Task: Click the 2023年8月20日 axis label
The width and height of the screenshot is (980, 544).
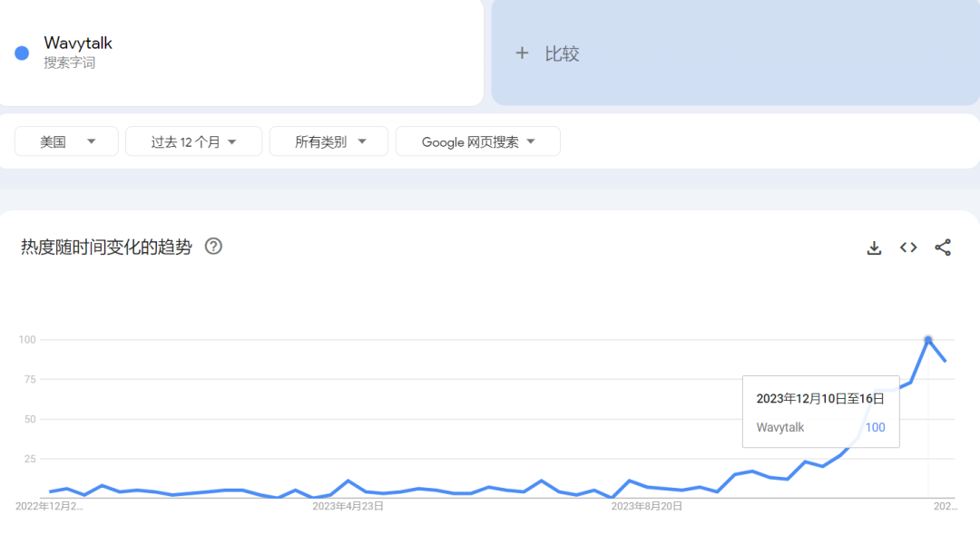Action: point(647,506)
